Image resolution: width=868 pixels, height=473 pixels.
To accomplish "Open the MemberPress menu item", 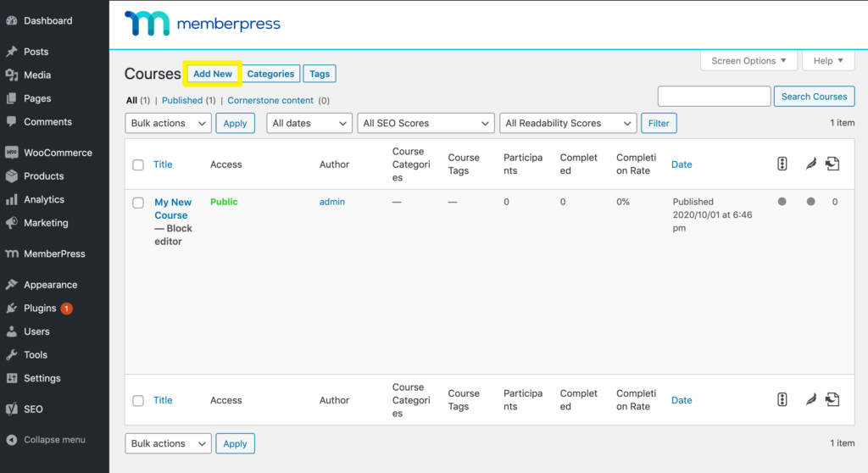I will pyautogui.click(x=54, y=253).
